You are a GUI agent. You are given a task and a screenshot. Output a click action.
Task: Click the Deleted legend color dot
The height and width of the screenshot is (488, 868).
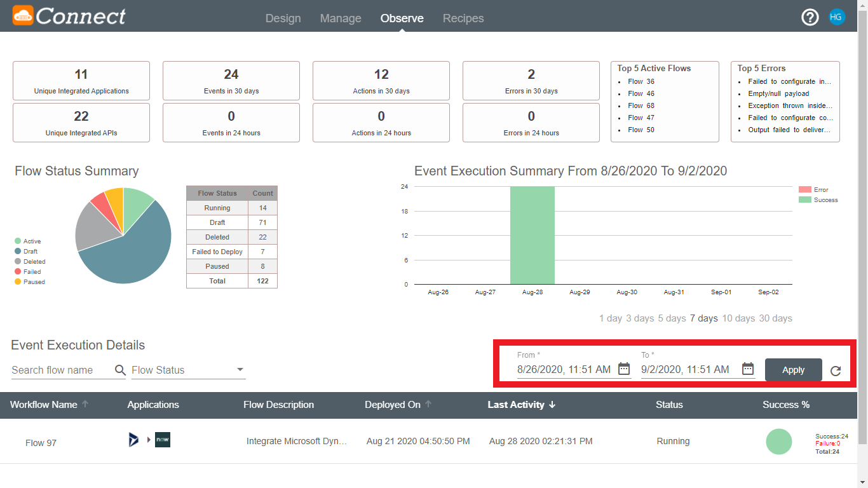(18, 262)
